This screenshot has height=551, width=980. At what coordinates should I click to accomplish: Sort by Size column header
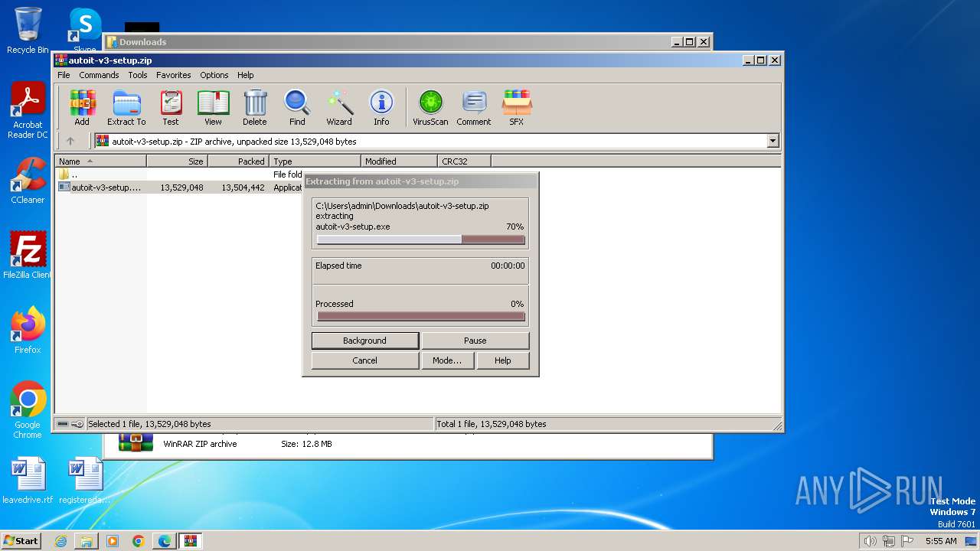point(177,161)
